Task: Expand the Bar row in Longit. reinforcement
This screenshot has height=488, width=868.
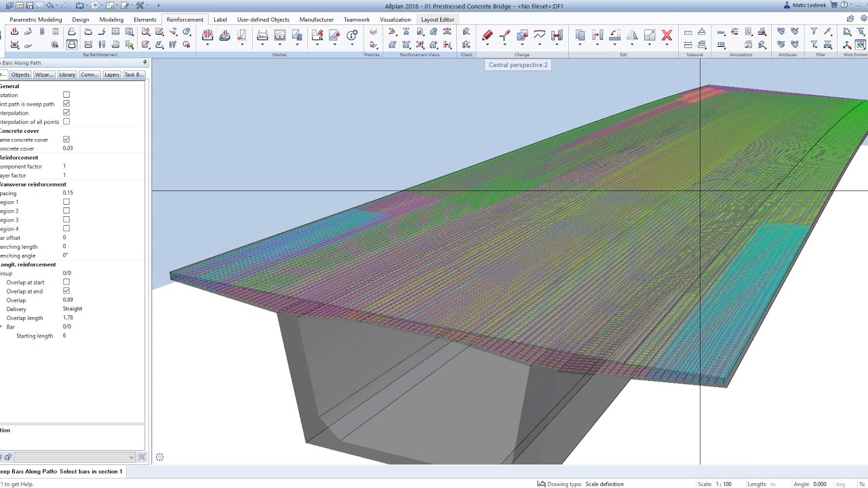Action: click(2, 327)
